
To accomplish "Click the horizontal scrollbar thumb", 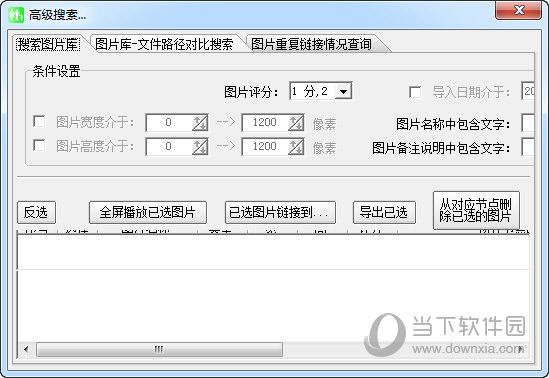I will [x=159, y=349].
